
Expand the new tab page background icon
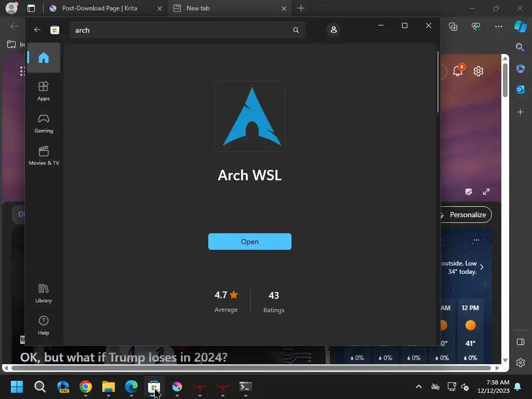tap(486, 192)
